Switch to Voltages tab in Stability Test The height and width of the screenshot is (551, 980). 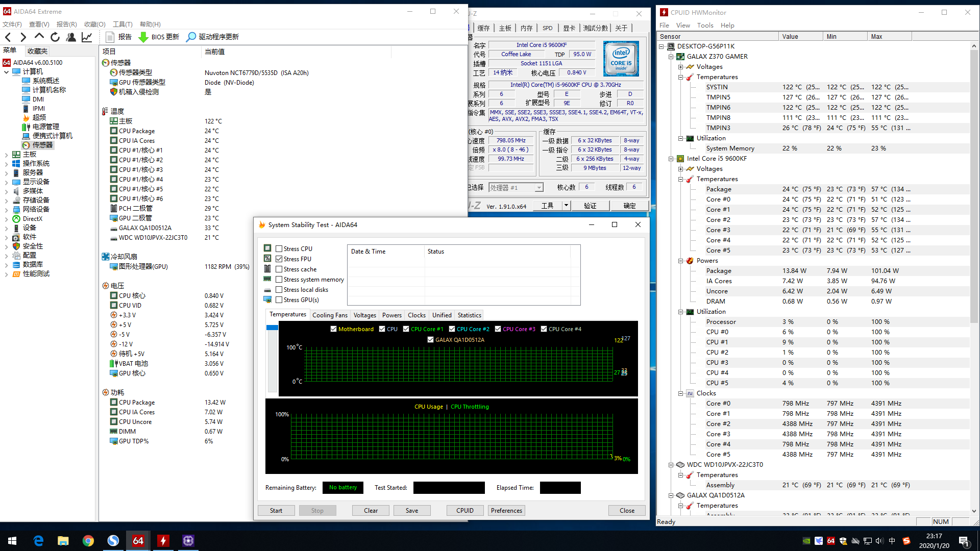click(363, 315)
